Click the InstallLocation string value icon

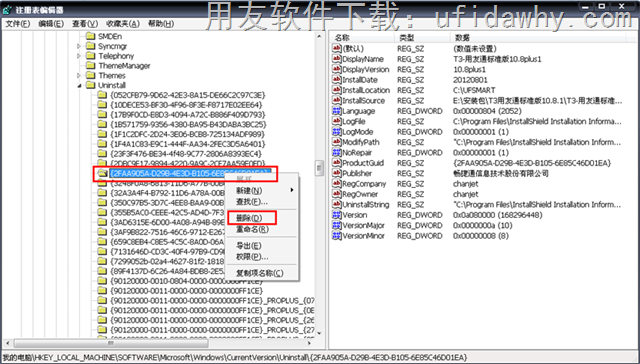tap(336, 90)
